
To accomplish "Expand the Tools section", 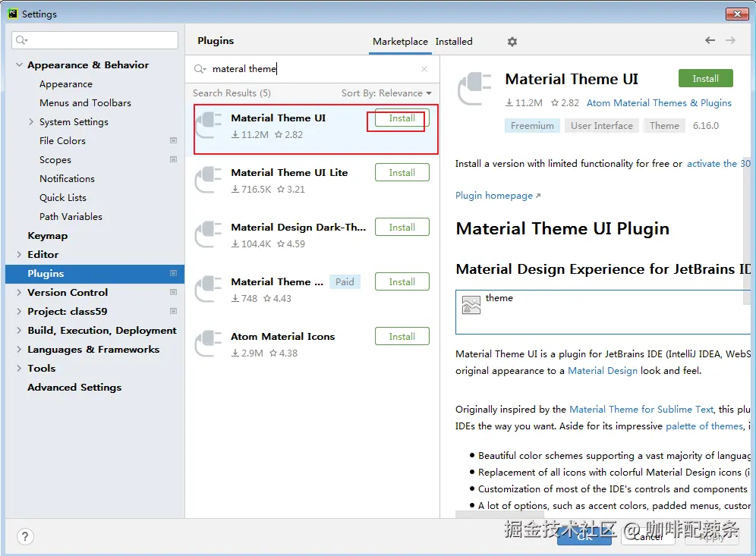I will click(x=19, y=368).
